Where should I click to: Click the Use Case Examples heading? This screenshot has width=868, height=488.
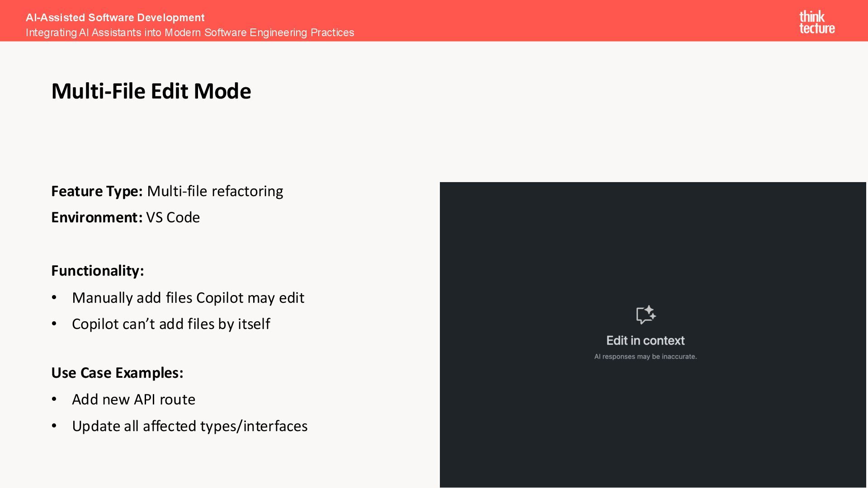pos(117,373)
